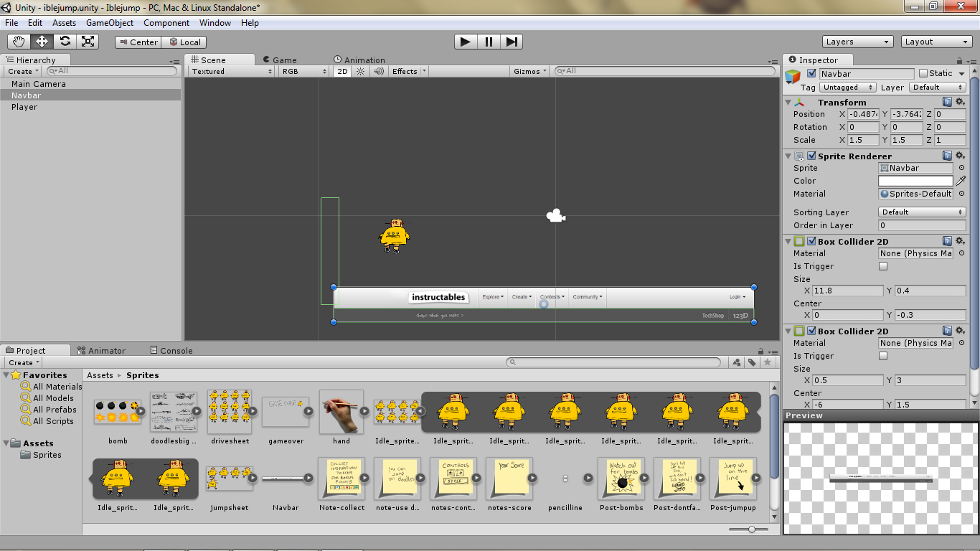The width and height of the screenshot is (980, 551).
Task: Open the Component menu
Action: click(x=166, y=22)
